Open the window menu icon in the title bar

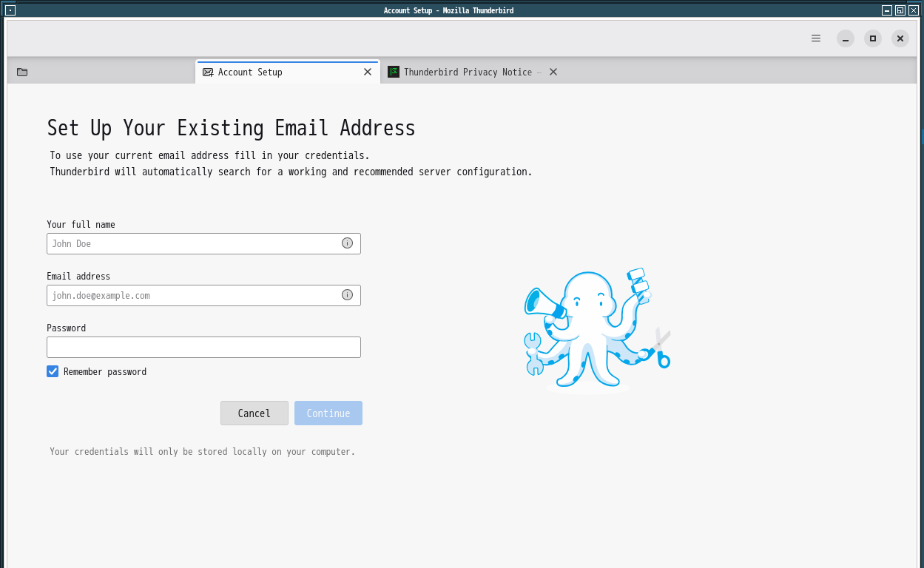(10, 10)
